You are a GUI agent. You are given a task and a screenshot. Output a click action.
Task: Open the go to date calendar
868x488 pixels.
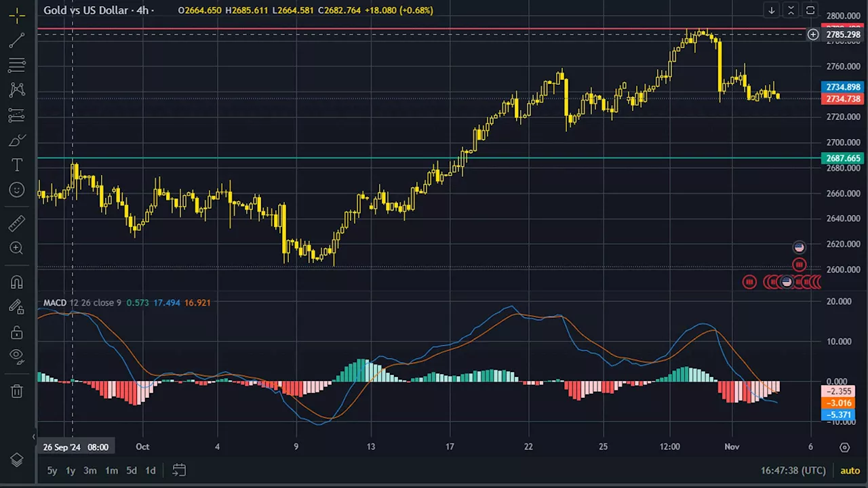pos(179,470)
